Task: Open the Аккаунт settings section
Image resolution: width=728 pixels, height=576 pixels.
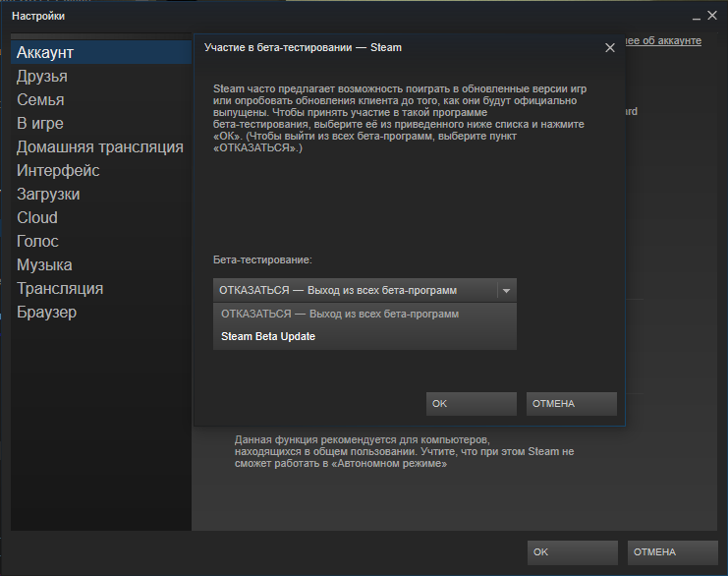Action: pos(101,52)
